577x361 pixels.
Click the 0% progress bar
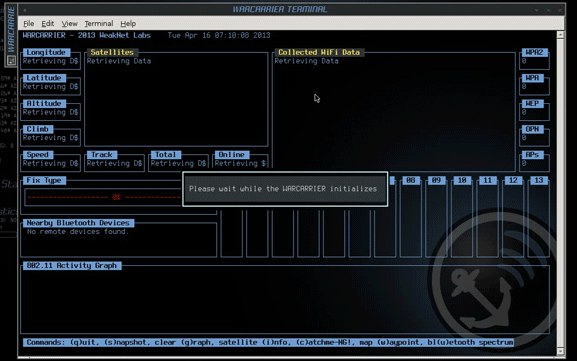pos(104,197)
